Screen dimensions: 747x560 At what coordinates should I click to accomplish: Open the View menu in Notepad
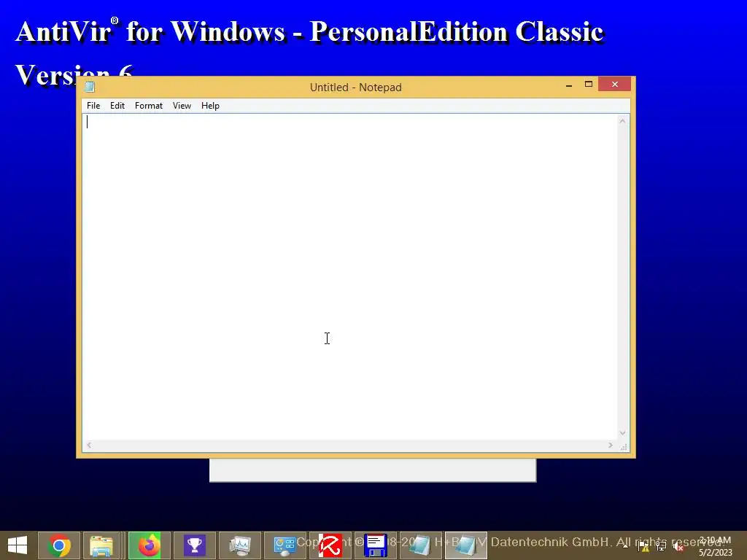(x=182, y=106)
